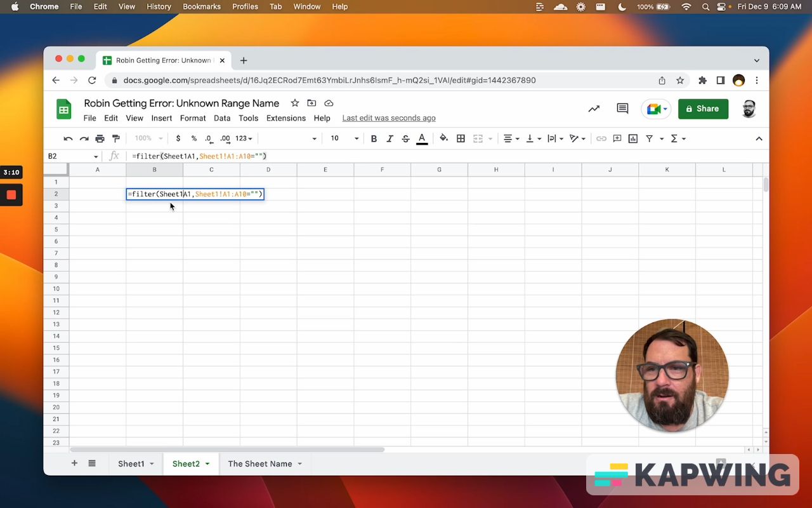This screenshot has width=812, height=508.
Task: Open the All Sheets list icon
Action: point(92,464)
